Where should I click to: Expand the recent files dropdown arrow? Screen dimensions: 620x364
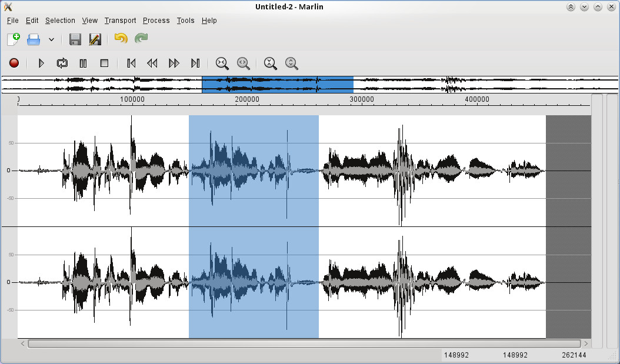pyautogui.click(x=51, y=39)
